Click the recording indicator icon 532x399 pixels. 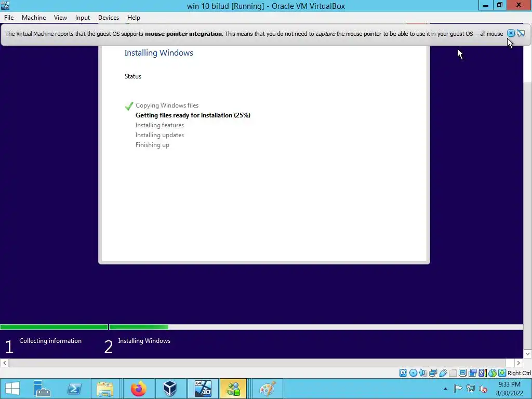[472, 373]
